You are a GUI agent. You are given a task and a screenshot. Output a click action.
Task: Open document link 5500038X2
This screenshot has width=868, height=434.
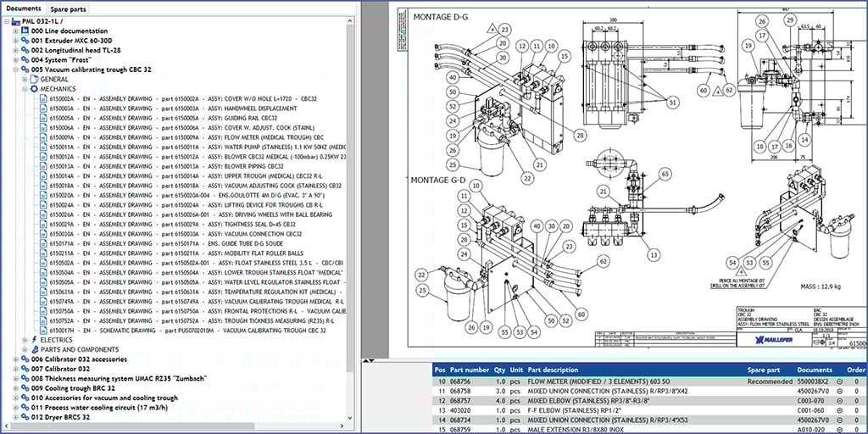pyautogui.click(x=813, y=382)
